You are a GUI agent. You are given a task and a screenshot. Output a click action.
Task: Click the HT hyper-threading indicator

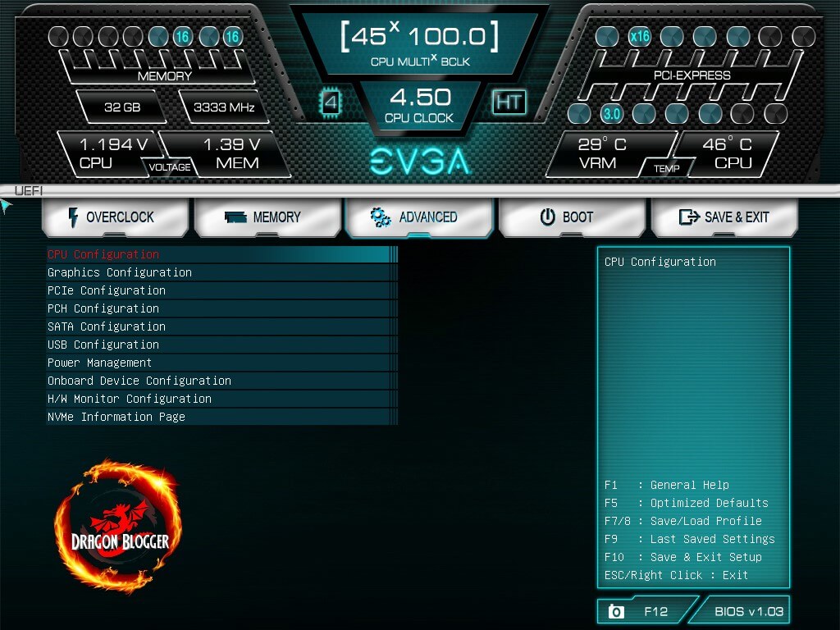coord(509,102)
